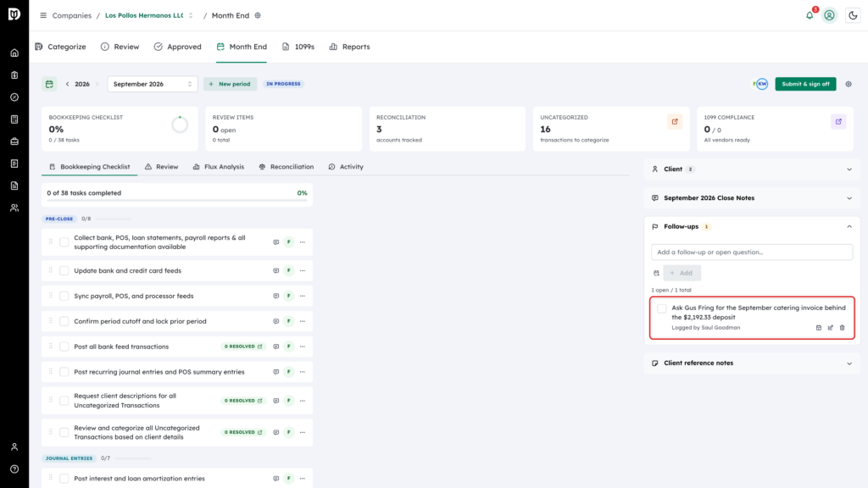Click the app logo at top-left

click(14, 14)
